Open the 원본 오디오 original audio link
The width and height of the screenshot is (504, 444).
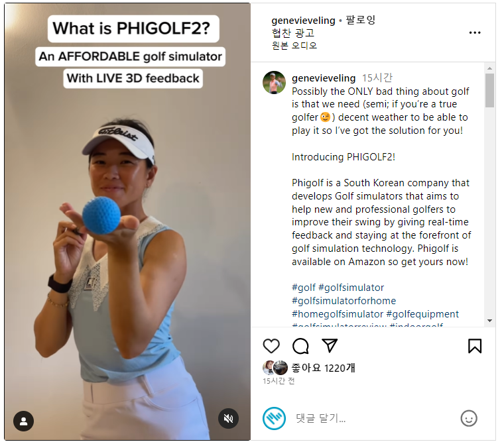[x=294, y=46]
